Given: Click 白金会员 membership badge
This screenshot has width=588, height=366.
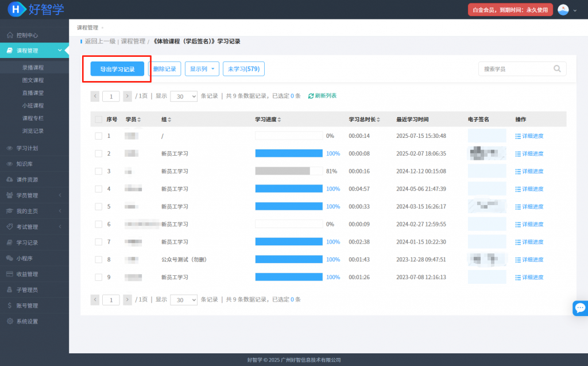Looking at the screenshot, I should click(510, 10).
